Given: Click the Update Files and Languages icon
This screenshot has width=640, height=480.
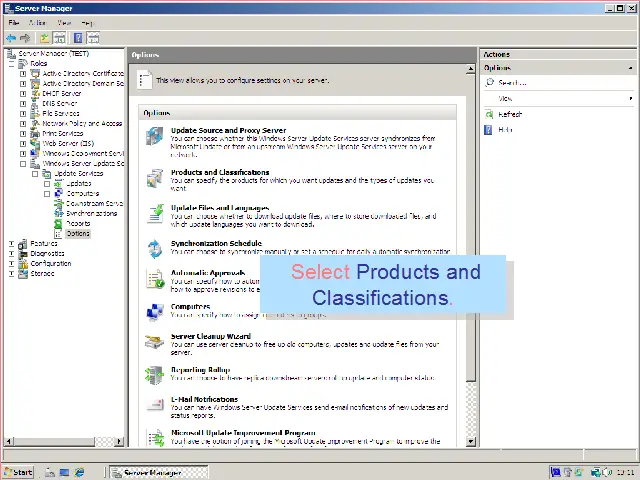Looking at the screenshot, I should click(155, 213).
